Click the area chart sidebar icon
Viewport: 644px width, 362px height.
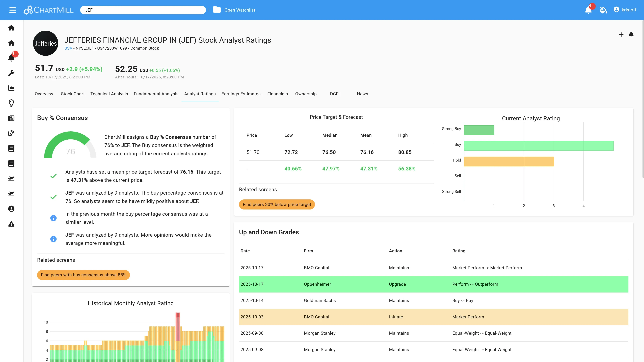click(x=11, y=88)
